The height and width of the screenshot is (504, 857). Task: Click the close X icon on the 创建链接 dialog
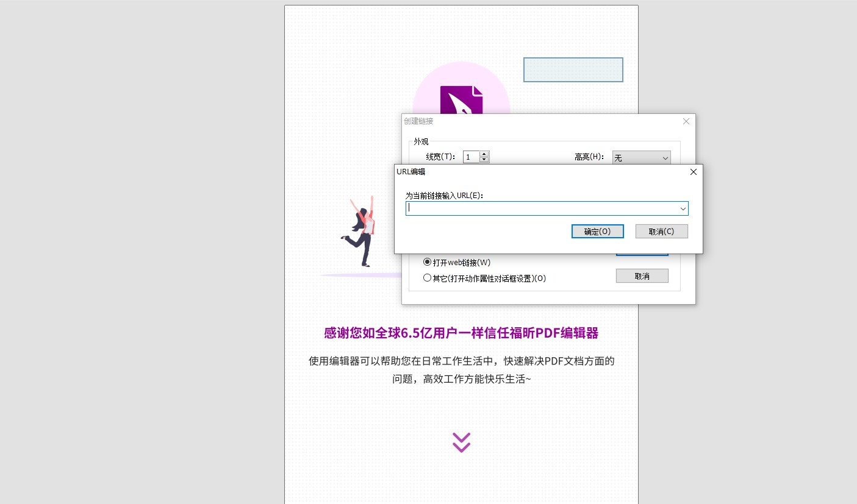(686, 121)
